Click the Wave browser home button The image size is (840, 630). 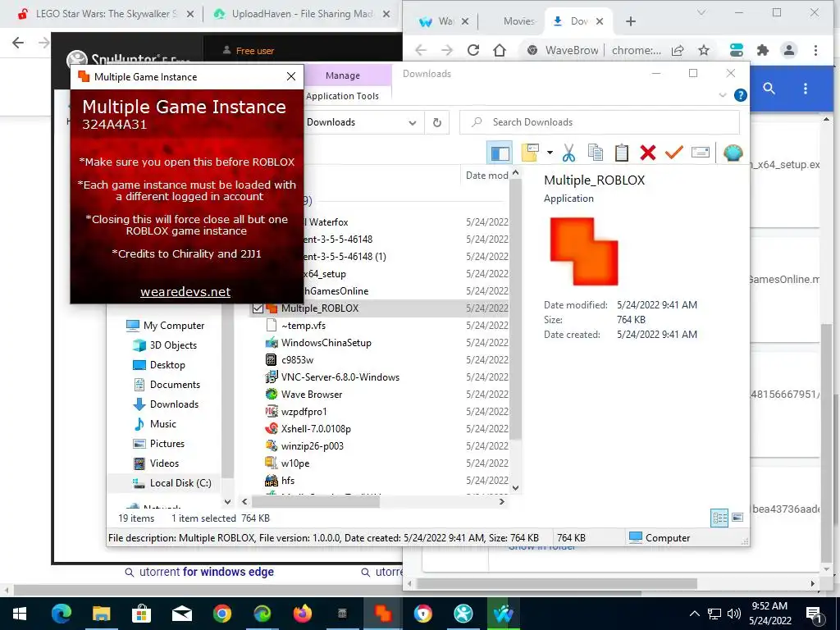500,50
